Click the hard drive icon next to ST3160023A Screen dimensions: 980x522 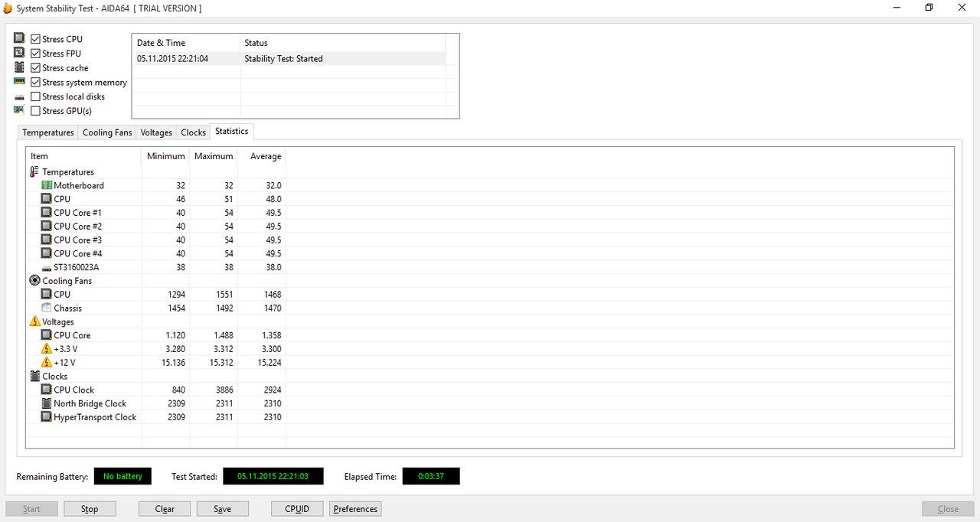click(46, 268)
